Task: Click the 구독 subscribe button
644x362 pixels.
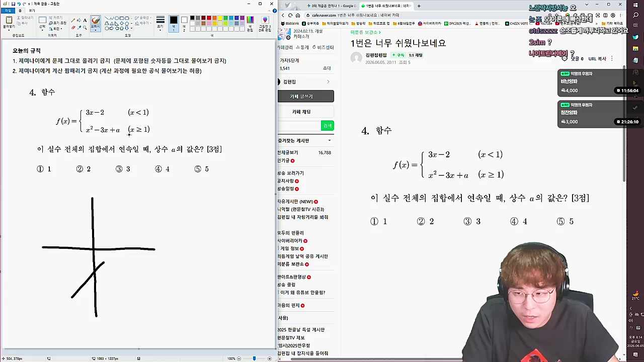Action: coord(398,55)
